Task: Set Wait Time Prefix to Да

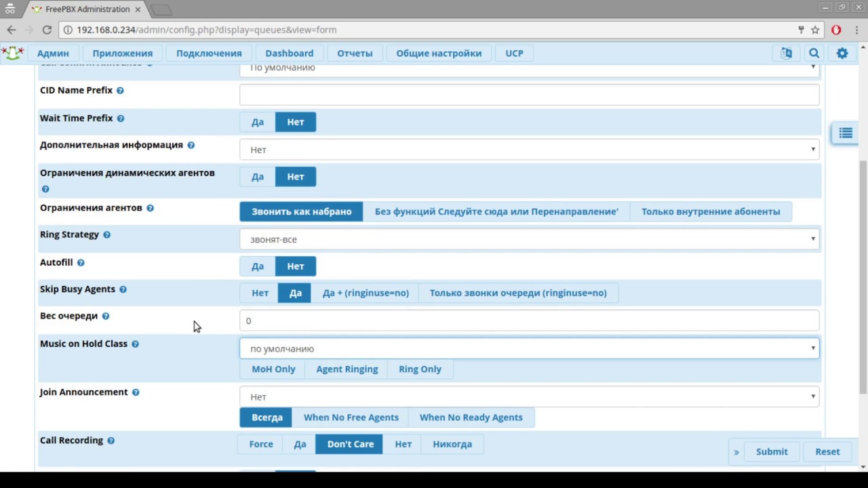Action: [x=258, y=122]
